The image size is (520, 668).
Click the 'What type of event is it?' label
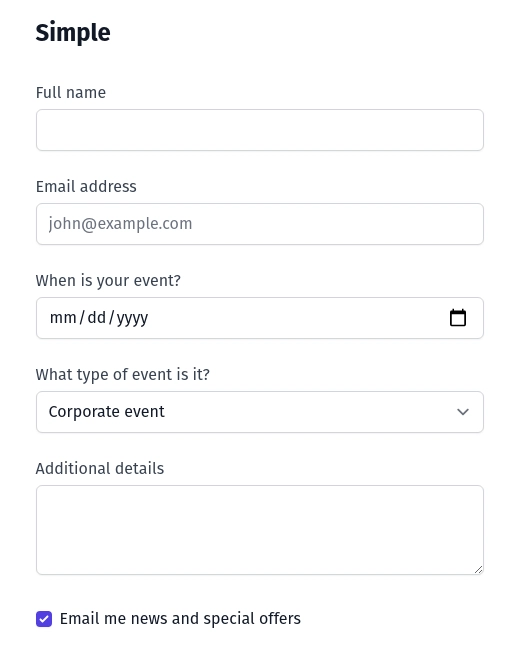pyautogui.click(x=123, y=375)
